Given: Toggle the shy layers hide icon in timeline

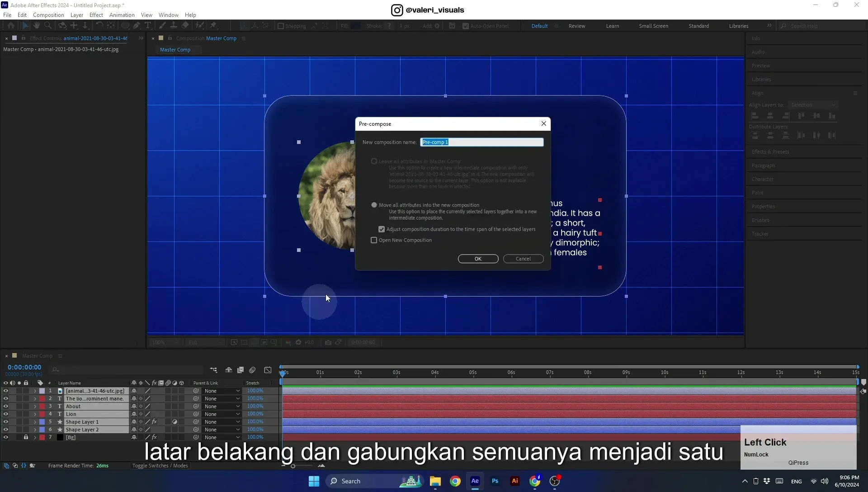Looking at the screenshot, I should click(229, 370).
